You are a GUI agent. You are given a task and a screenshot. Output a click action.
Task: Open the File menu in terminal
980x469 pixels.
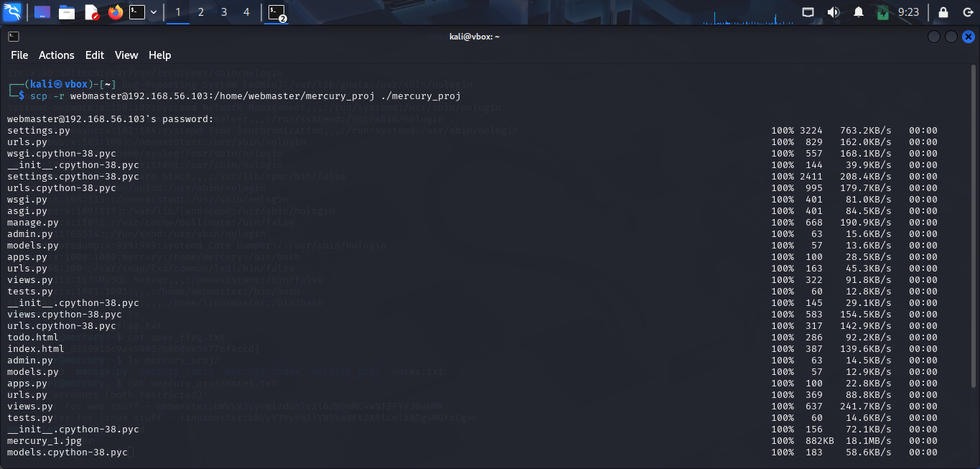(x=19, y=55)
